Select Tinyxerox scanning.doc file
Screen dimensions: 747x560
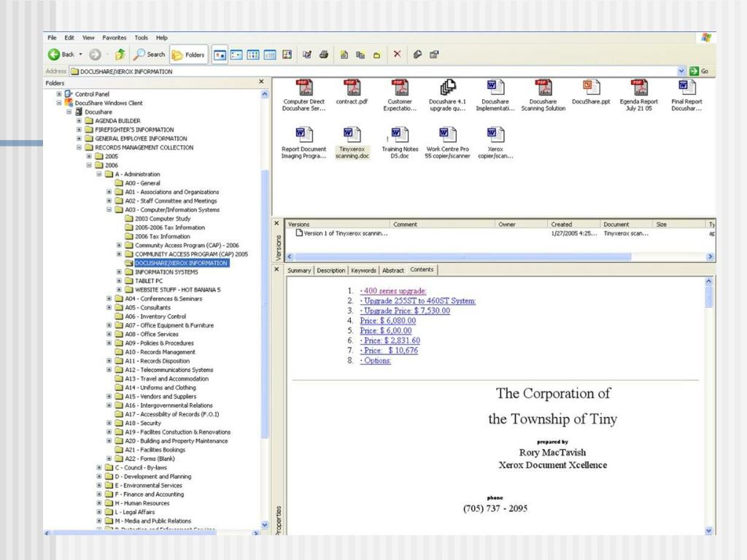352,143
